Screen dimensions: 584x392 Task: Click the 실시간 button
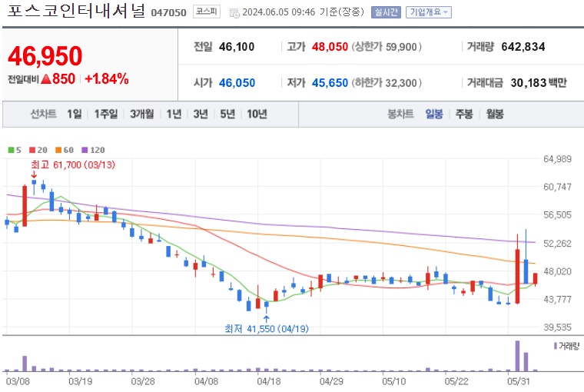(386, 12)
